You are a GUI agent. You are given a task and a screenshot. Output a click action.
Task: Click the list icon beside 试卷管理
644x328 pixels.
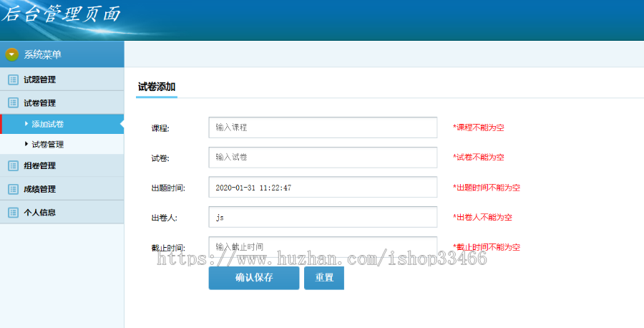coord(13,102)
